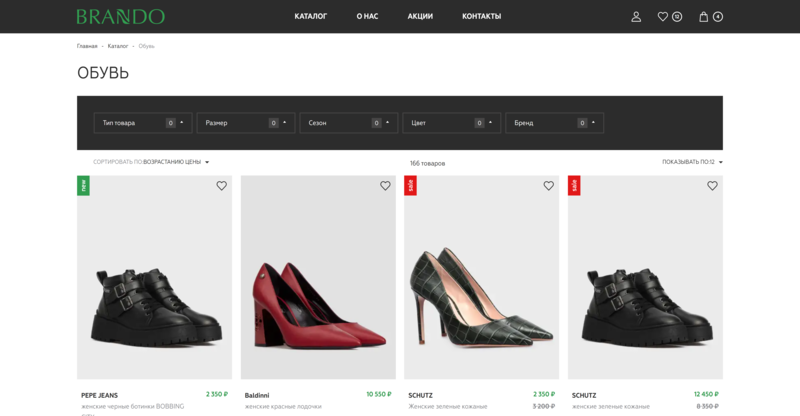Screen dimensions: 800x416
Task: Change sorting from Возрастанию цены
Action: (176, 162)
